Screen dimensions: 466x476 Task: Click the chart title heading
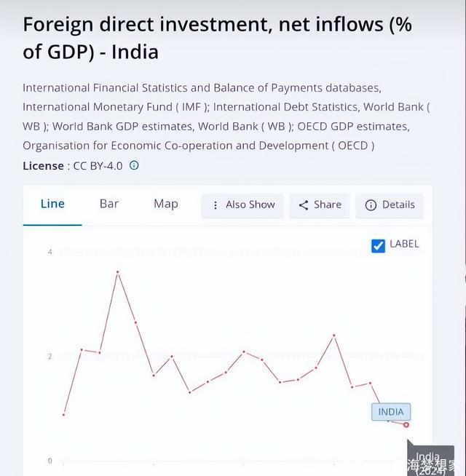[217, 38]
